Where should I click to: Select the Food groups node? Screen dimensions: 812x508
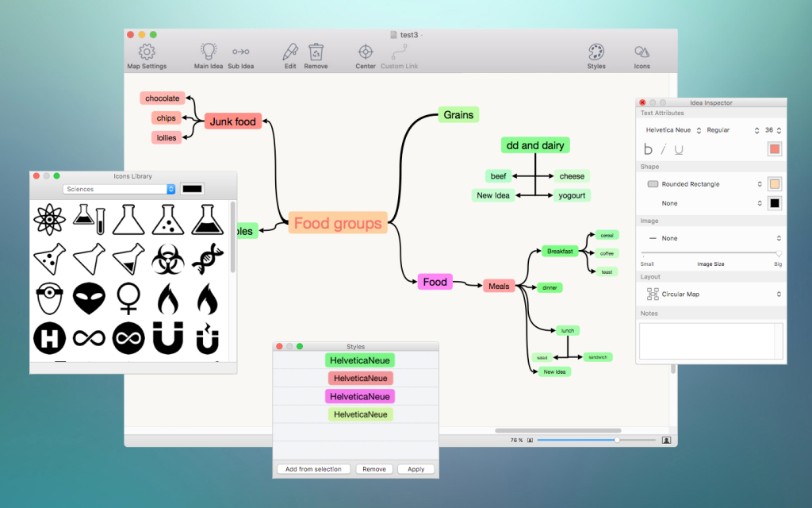coord(338,223)
